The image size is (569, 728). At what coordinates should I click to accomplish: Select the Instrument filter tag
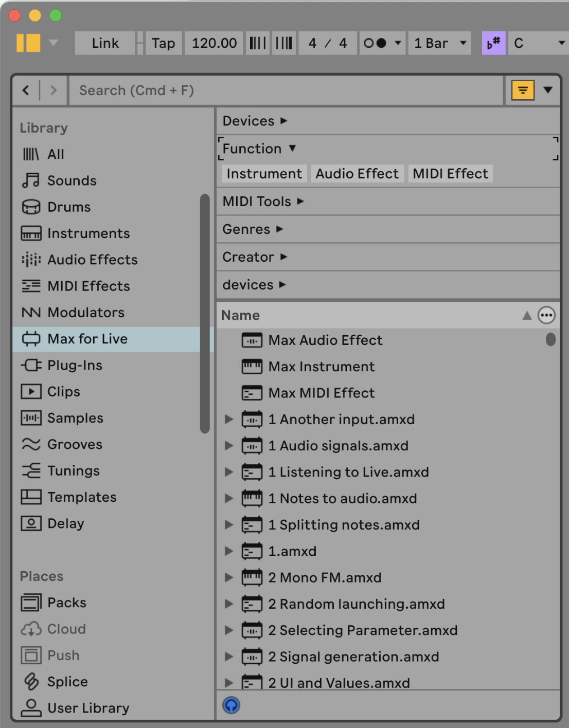point(264,174)
